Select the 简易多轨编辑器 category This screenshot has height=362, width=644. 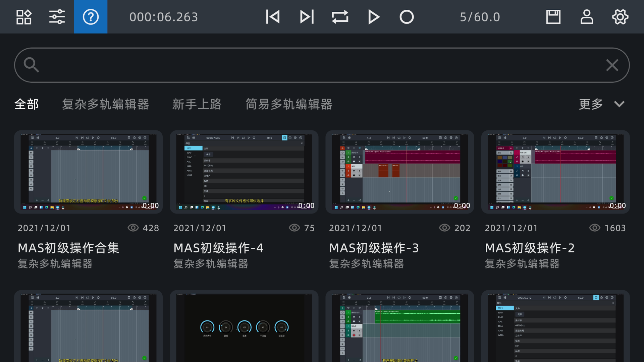pos(288,104)
